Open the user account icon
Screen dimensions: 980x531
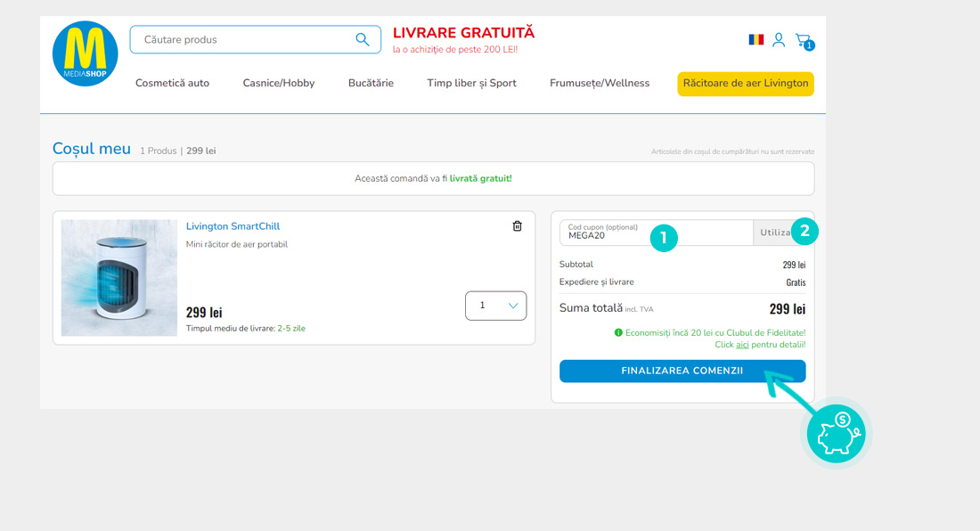(779, 40)
